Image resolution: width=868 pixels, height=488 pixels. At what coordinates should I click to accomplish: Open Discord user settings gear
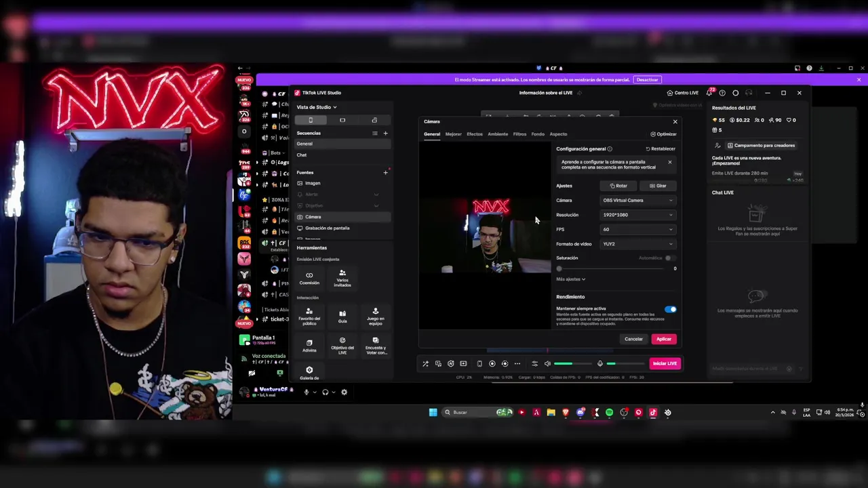tap(344, 392)
